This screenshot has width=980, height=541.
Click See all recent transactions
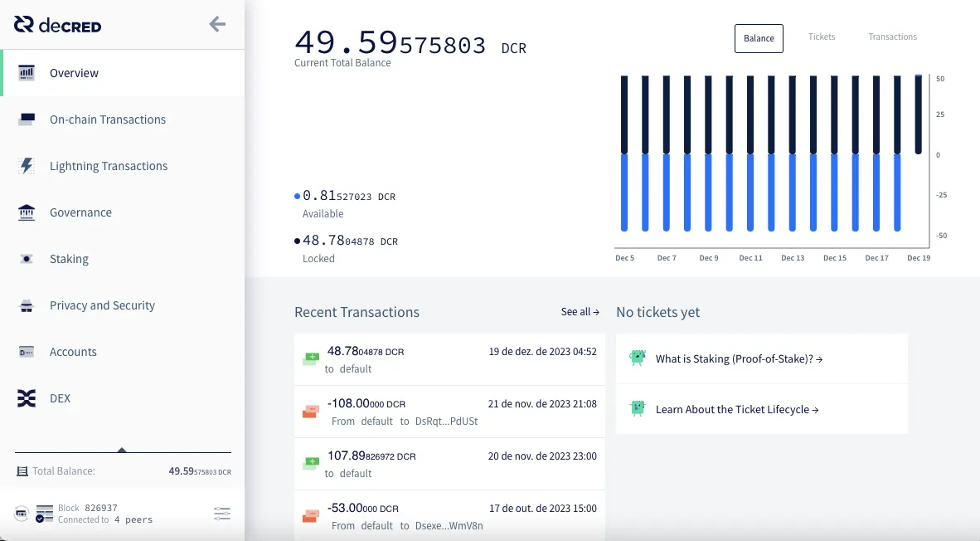click(x=580, y=311)
